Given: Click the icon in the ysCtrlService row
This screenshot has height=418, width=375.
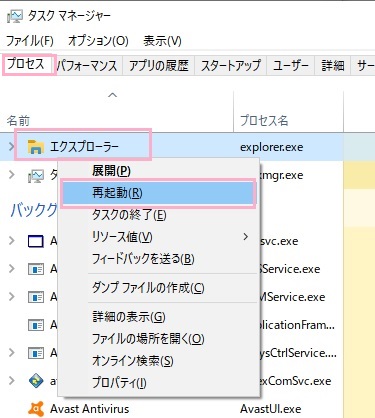Looking at the screenshot, I should click(x=36, y=353).
